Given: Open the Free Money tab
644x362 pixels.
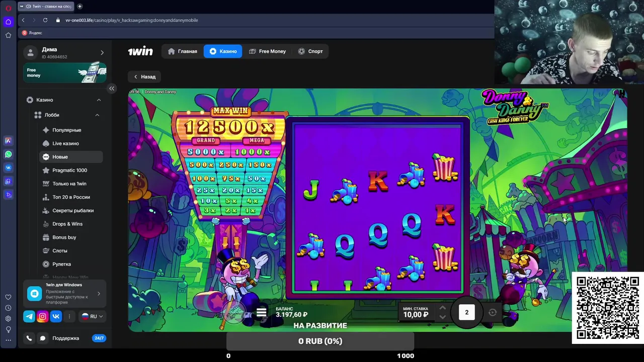Looking at the screenshot, I should pos(267,51).
